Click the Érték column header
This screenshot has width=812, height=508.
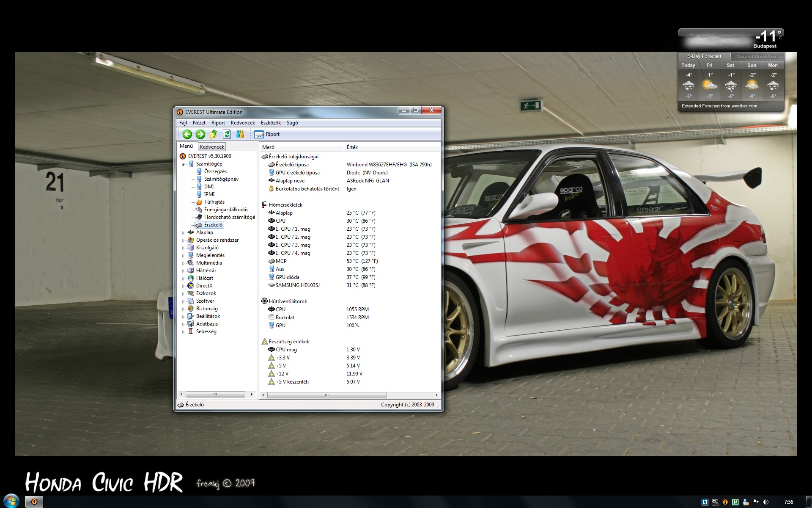pos(352,147)
